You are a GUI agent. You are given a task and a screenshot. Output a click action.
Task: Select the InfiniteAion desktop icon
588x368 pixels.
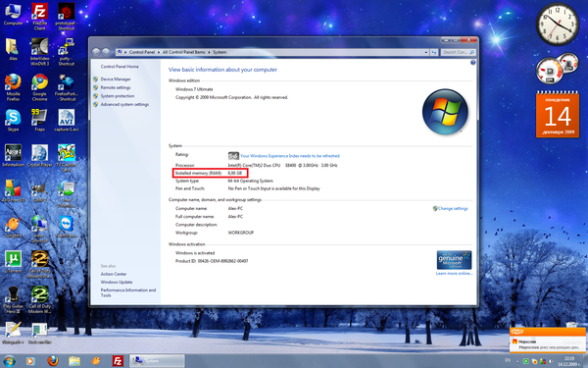13,155
